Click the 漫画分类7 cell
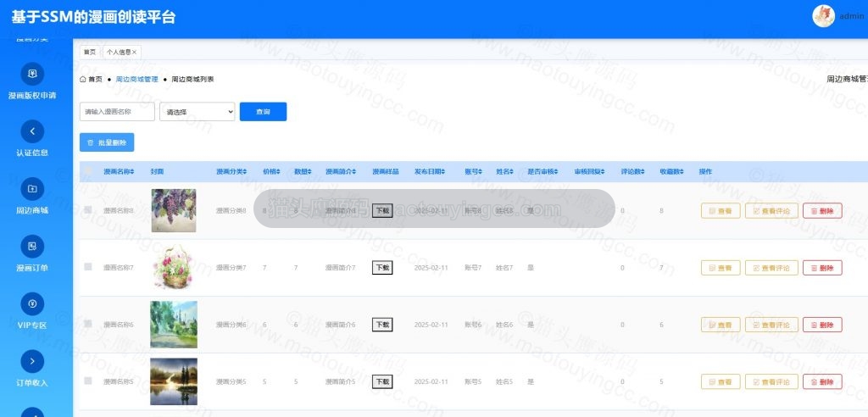 tap(231, 268)
